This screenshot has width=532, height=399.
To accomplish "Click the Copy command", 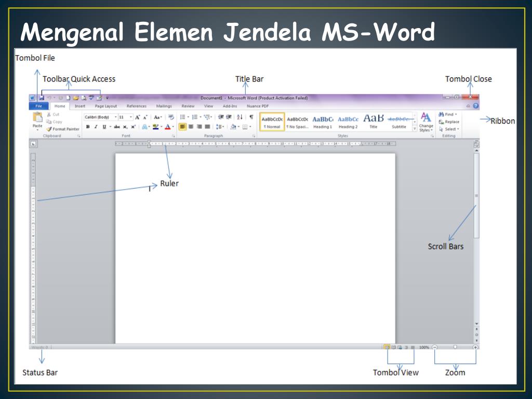I will tap(54, 122).
